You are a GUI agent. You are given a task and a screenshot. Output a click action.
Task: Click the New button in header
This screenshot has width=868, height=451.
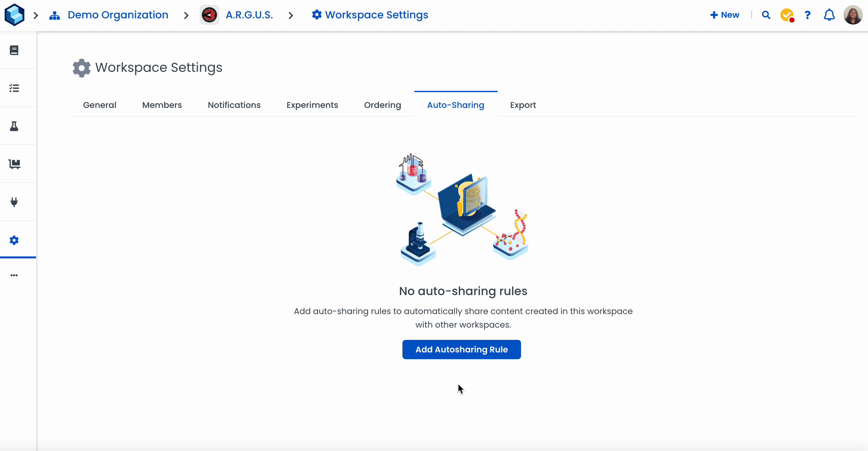point(725,15)
